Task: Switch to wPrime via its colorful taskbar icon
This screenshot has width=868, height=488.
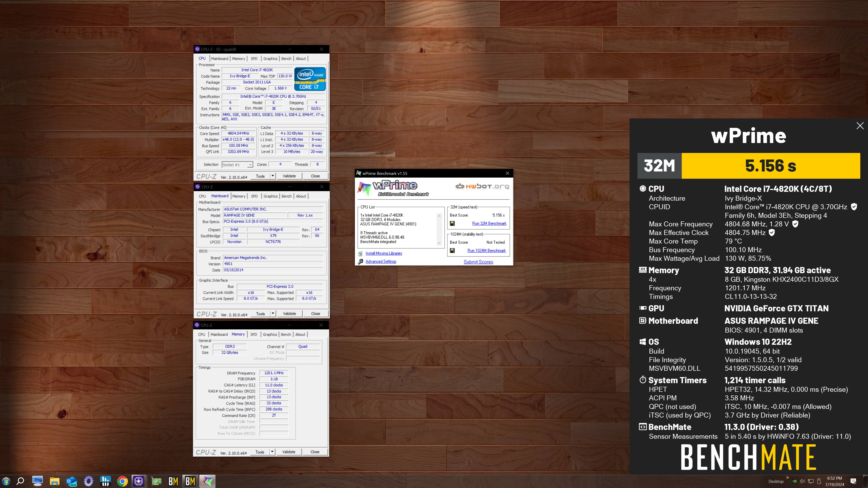Action: tap(207, 481)
